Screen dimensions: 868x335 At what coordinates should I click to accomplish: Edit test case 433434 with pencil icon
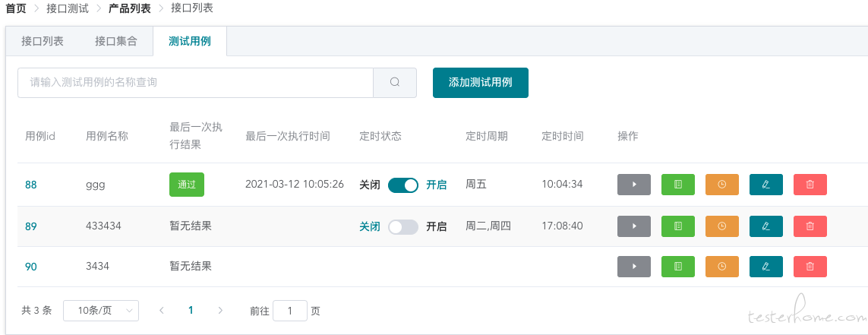[766, 226]
